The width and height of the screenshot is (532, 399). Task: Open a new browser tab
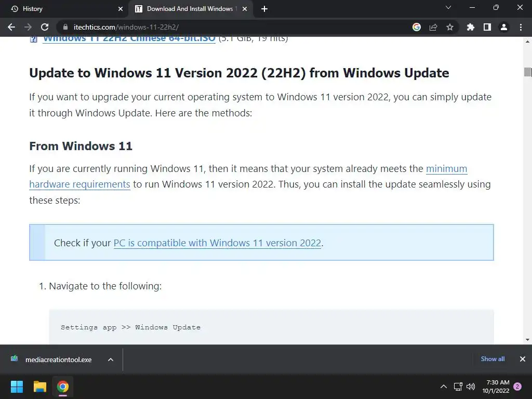pos(264,9)
